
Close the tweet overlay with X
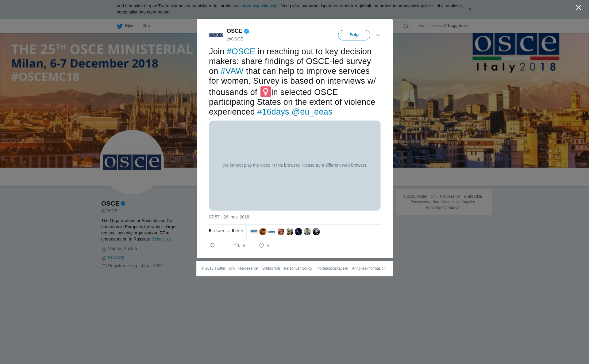[579, 8]
